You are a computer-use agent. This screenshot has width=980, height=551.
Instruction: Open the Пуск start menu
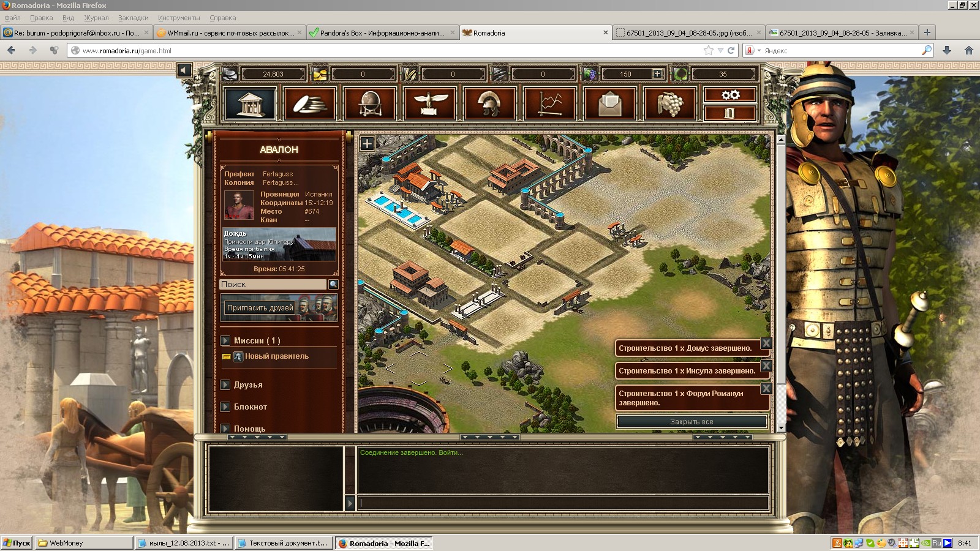tap(17, 542)
